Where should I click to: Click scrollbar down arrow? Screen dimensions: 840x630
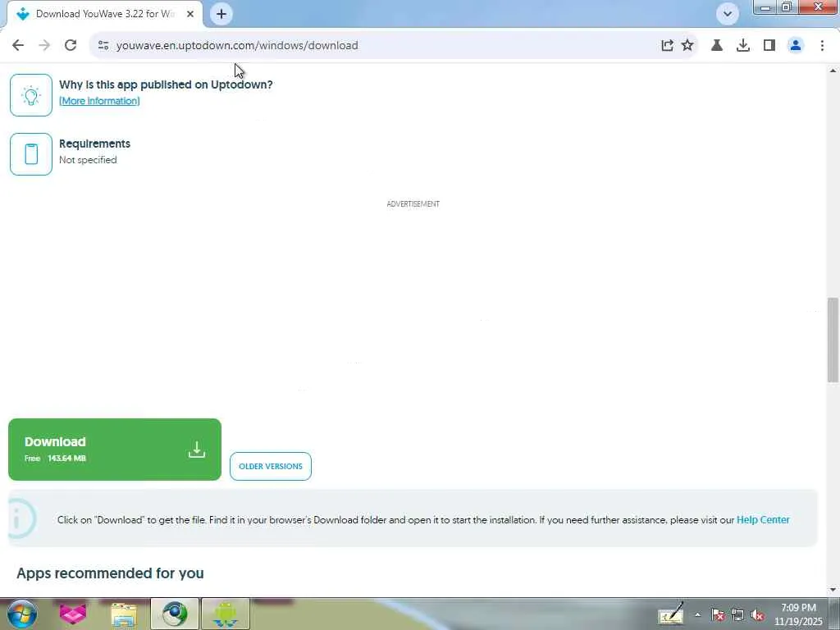point(833,590)
